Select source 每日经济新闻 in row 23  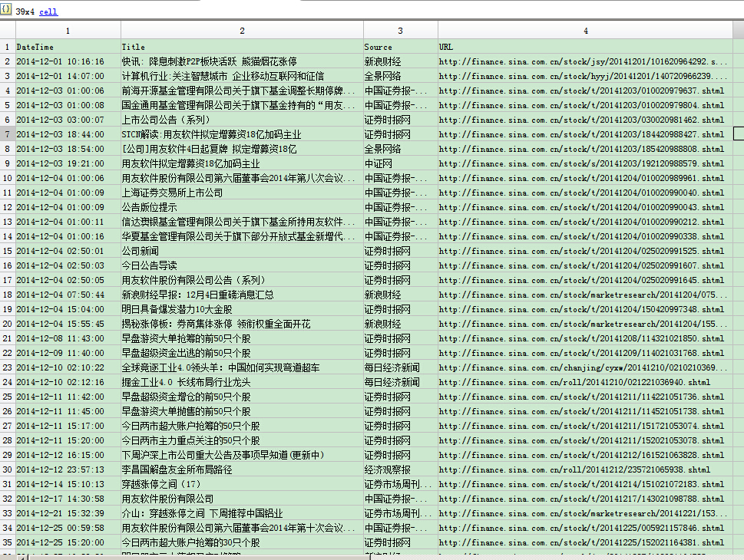click(x=401, y=367)
